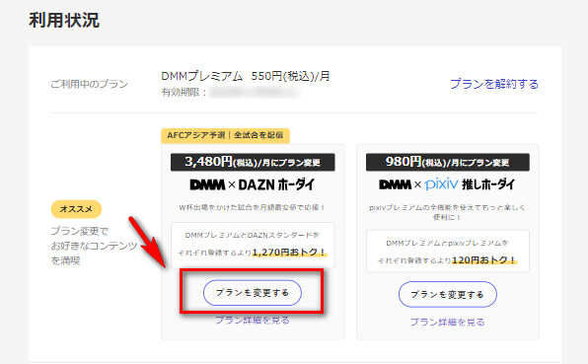Click the AFCアジア予選 全試合を配信 tag
Image resolution: width=588 pixels, height=364 pixels.
coord(225,135)
